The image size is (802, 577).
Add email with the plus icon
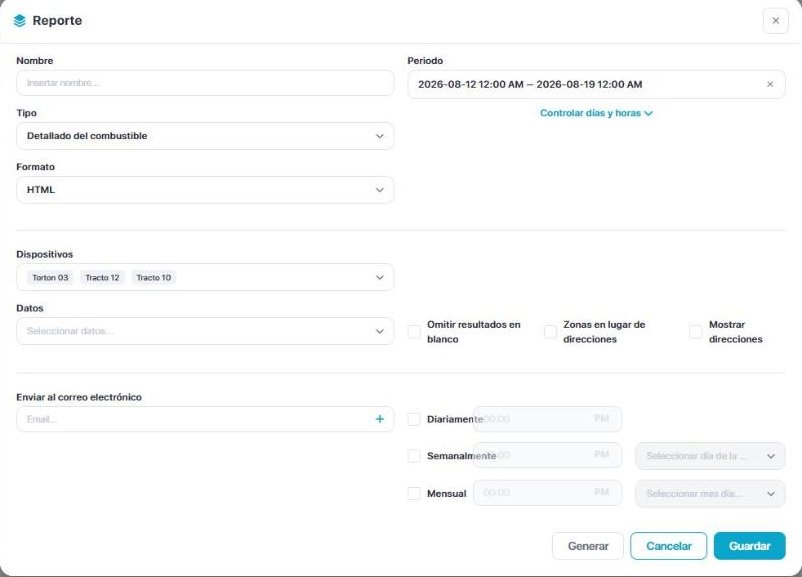pyautogui.click(x=380, y=419)
